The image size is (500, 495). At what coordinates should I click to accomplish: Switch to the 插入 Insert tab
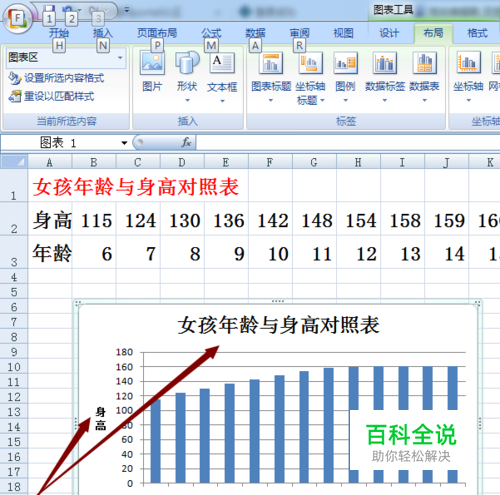(x=103, y=33)
